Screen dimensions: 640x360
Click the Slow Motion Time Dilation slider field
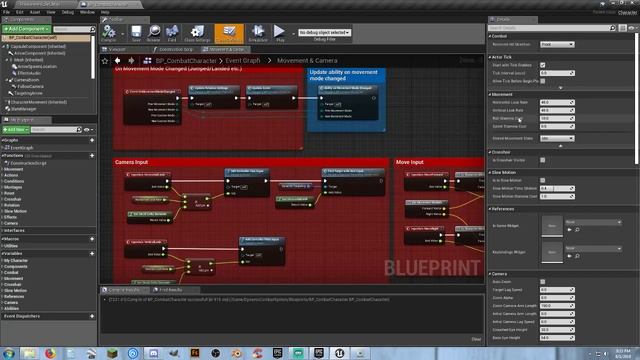coord(557,189)
